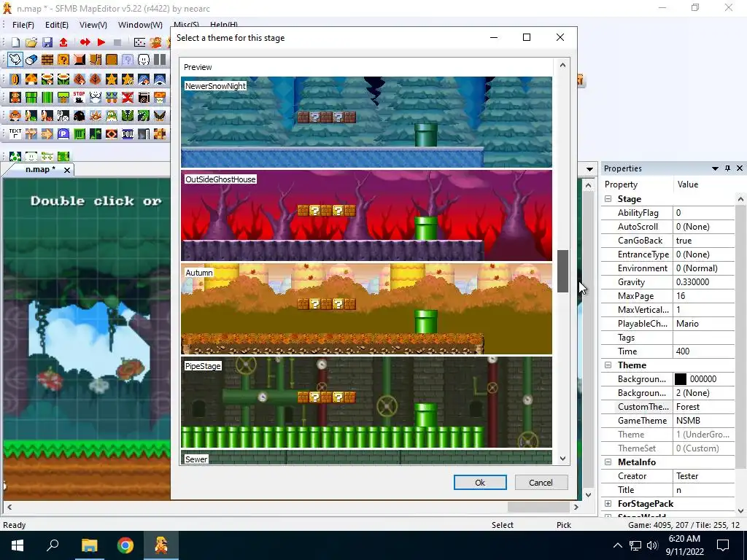Open the Properties panel dropdown arrow
The height and width of the screenshot is (560, 747).
[x=715, y=168]
